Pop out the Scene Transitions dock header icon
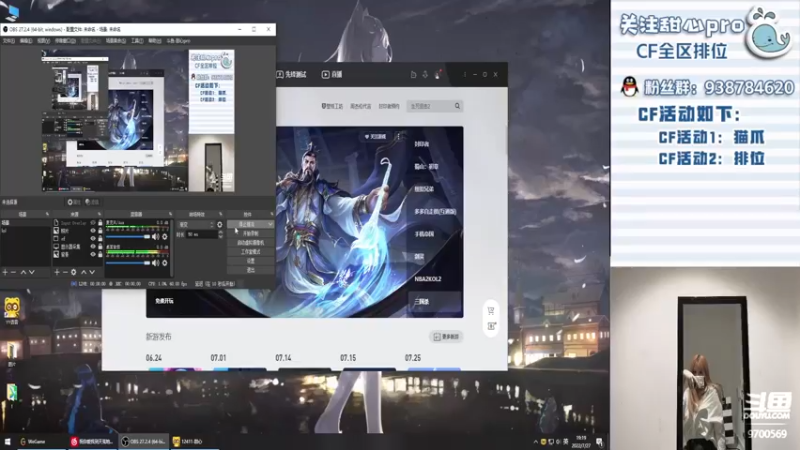This screenshot has width=800, height=450. coord(221,214)
